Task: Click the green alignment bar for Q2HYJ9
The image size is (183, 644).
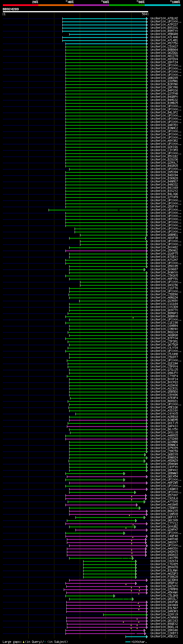Action: (x=126, y=615)
